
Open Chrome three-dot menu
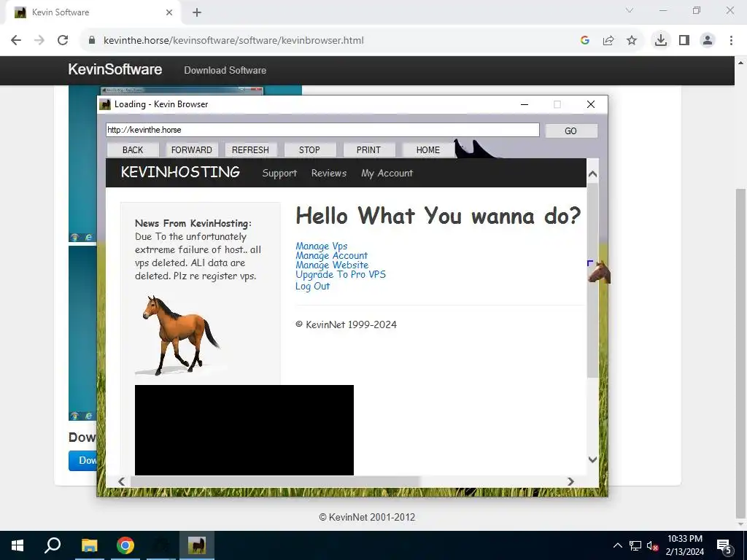[x=731, y=41]
